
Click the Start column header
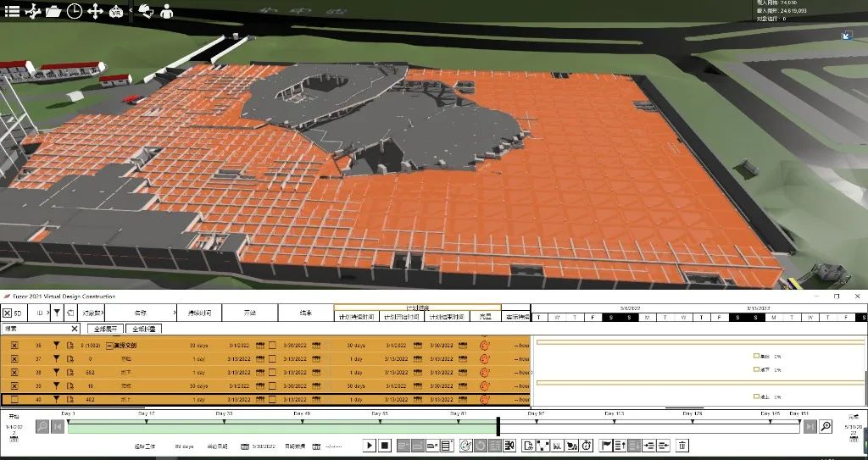pos(250,313)
